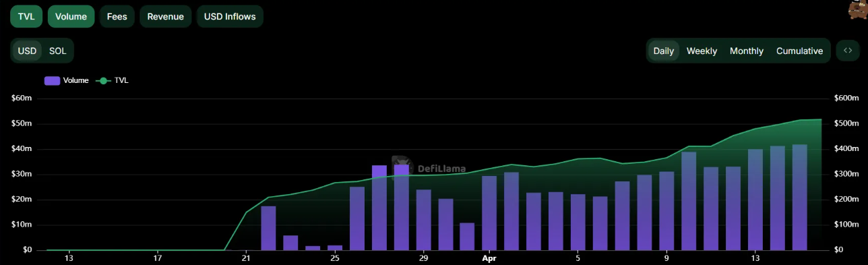
Task: Hide the TVL series via legend label
Action: click(x=121, y=80)
